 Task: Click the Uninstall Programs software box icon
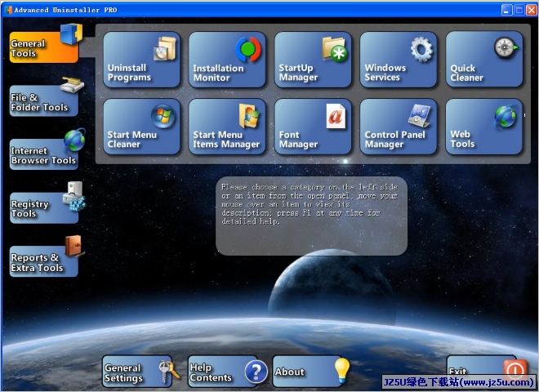[165, 48]
